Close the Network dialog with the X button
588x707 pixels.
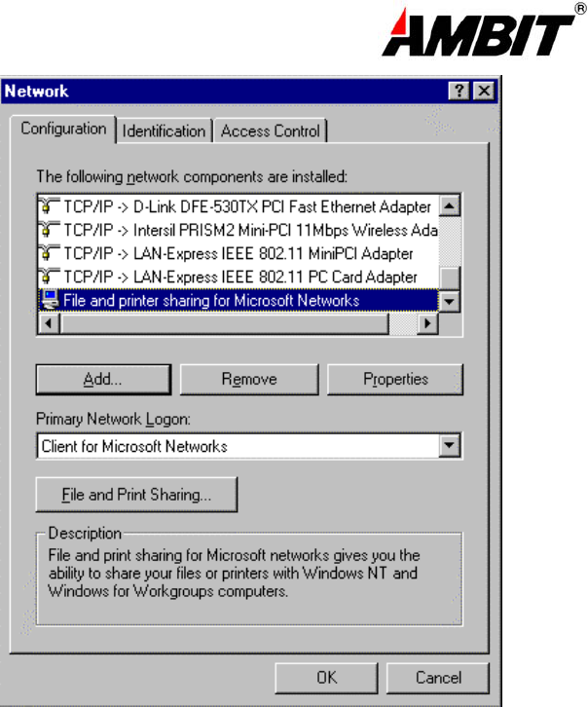[x=484, y=92]
